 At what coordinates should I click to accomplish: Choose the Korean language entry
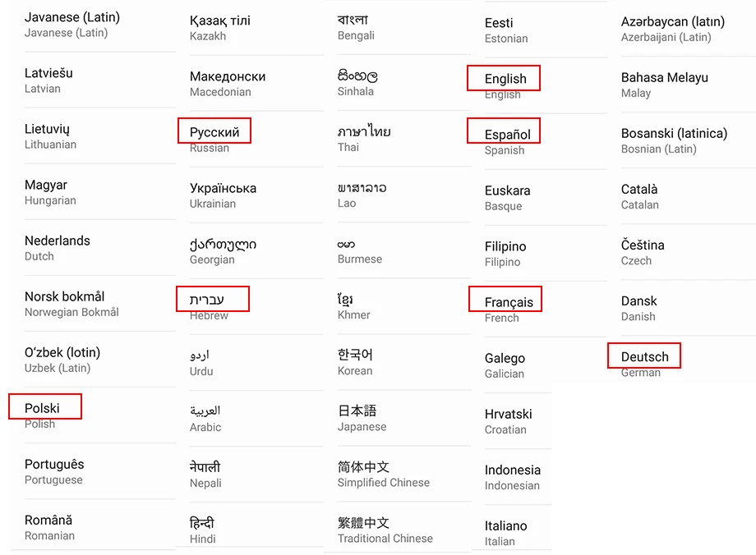(x=355, y=362)
